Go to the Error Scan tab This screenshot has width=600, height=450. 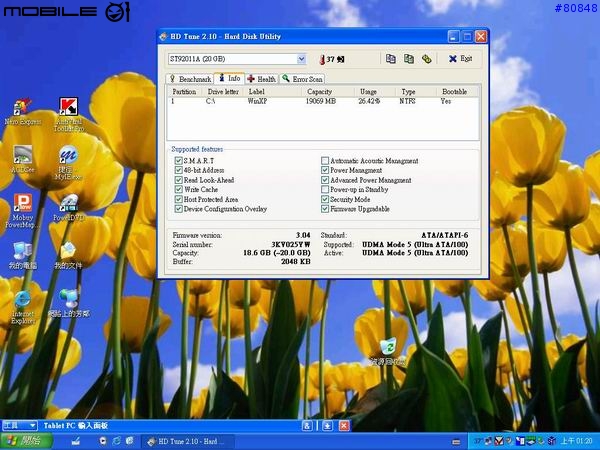tap(302, 79)
